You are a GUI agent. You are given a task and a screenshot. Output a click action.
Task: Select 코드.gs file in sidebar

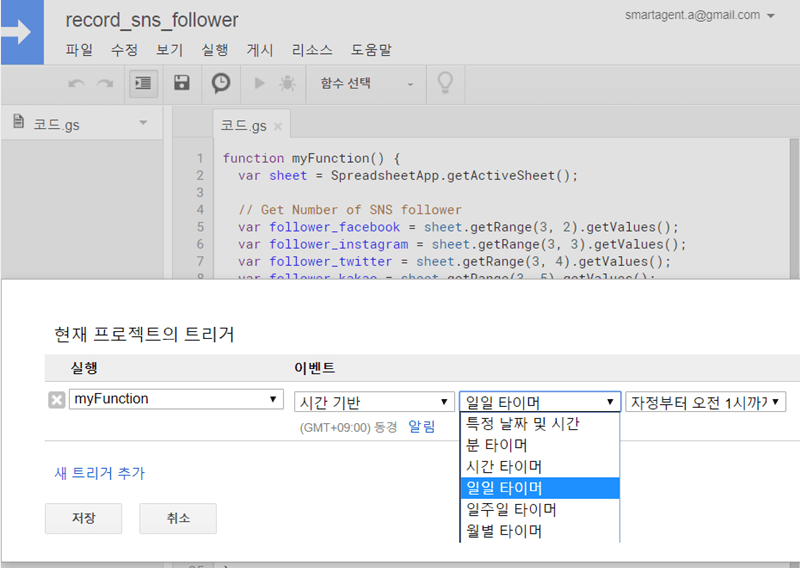click(56, 123)
